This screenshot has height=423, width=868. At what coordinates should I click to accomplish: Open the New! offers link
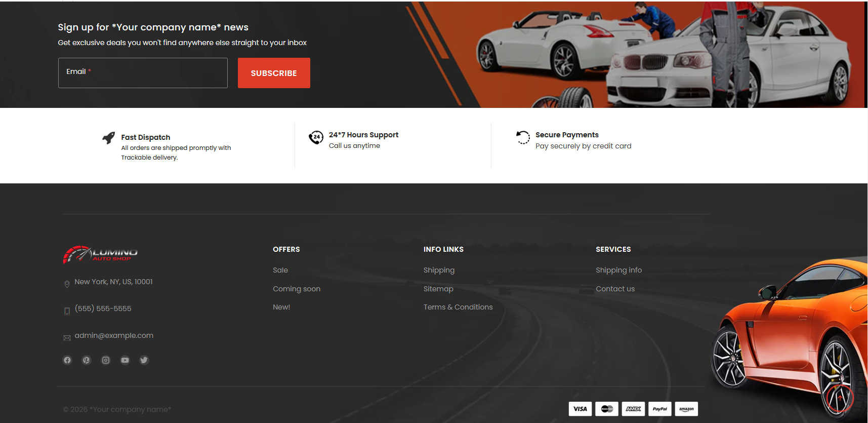coord(281,307)
